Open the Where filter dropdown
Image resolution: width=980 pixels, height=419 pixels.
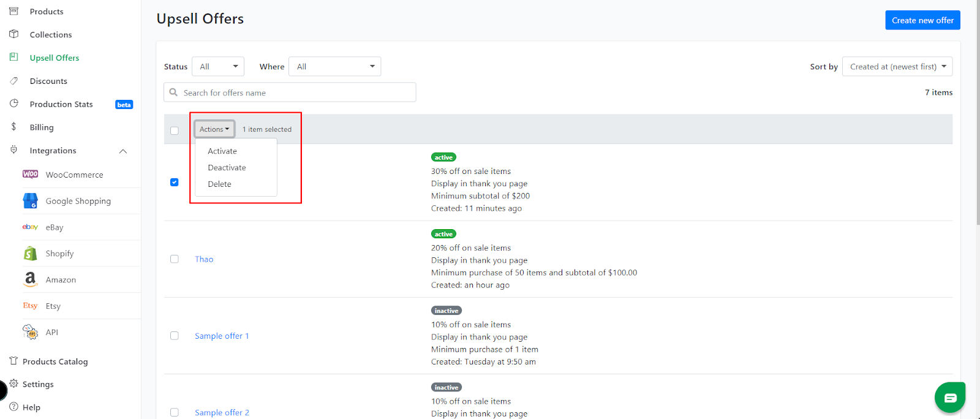pyautogui.click(x=334, y=66)
